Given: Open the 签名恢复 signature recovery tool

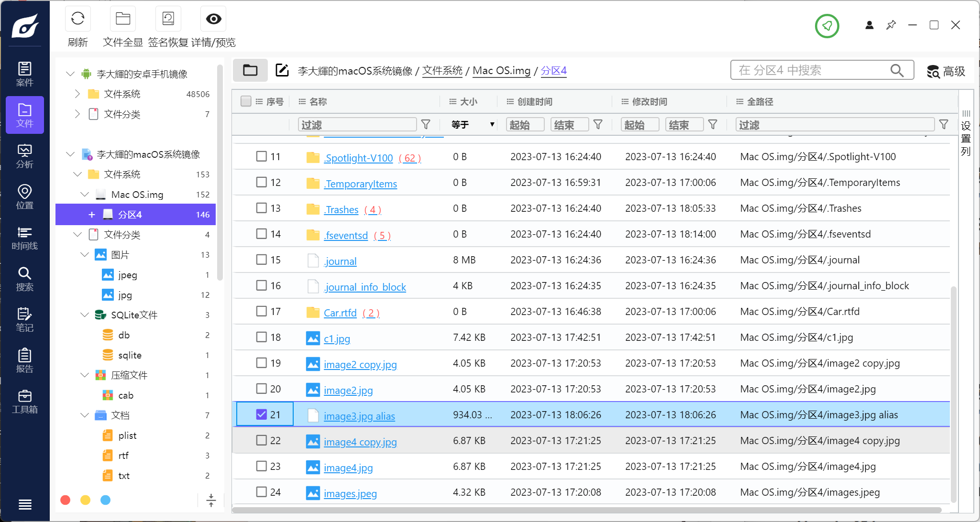Looking at the screenshot, I should coord(168,19).
